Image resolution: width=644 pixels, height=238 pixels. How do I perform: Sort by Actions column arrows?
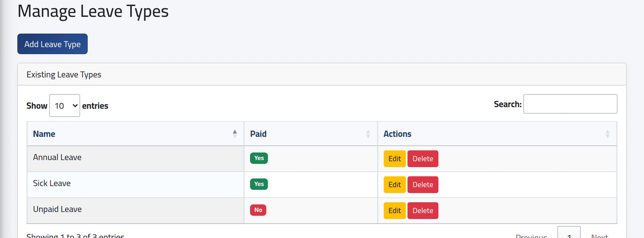pyautogui.click(x=607, y=134)
